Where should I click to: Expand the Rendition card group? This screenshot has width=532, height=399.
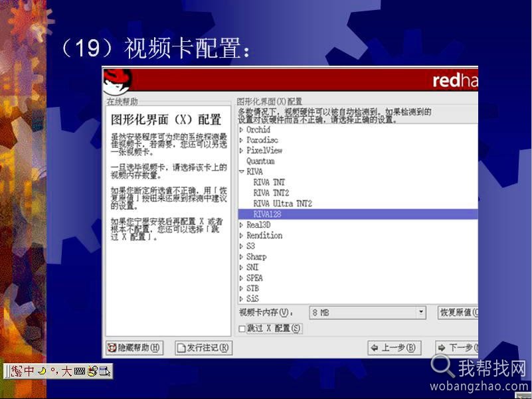(x=241, y=236)
